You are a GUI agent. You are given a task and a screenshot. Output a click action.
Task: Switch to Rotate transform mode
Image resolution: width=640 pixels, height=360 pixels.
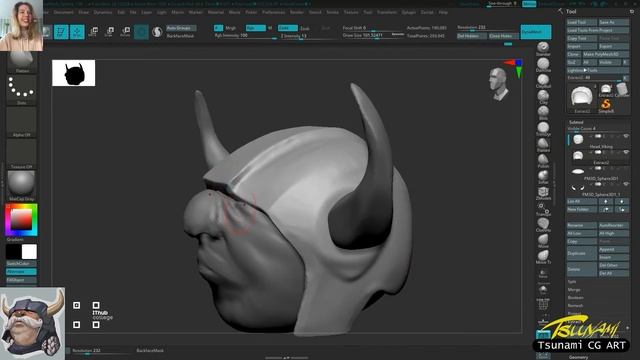point(125,32)
